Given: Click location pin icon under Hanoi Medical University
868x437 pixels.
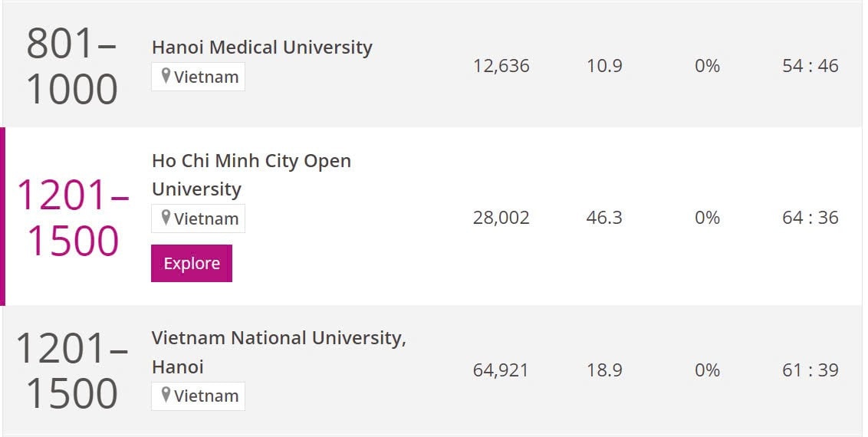Looking at the screenshot, I should (166, 76).
